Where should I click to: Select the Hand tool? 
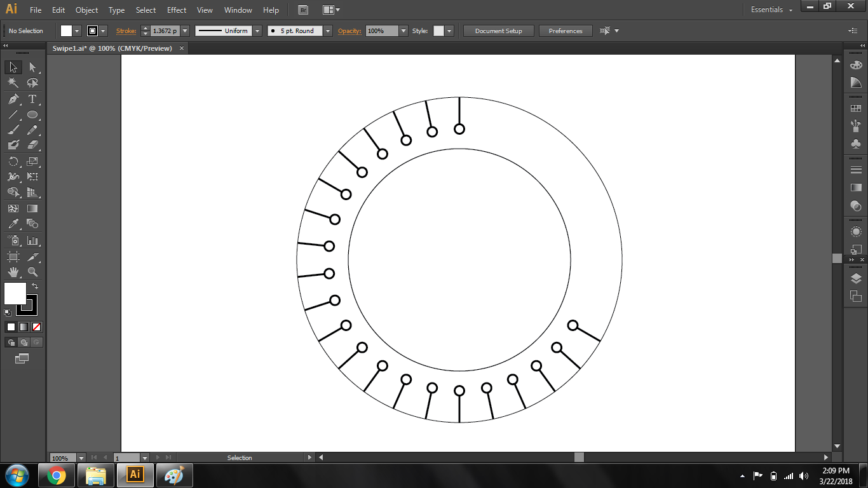point(13,272)
